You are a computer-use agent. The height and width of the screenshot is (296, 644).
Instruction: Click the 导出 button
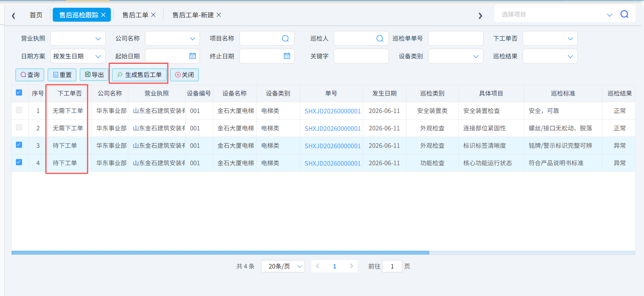(x=94, y=75)
